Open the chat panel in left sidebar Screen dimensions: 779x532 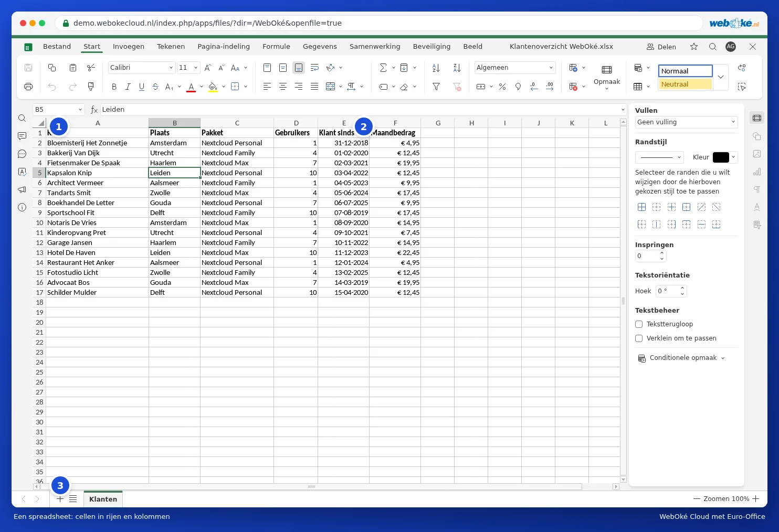pos(22,154)
